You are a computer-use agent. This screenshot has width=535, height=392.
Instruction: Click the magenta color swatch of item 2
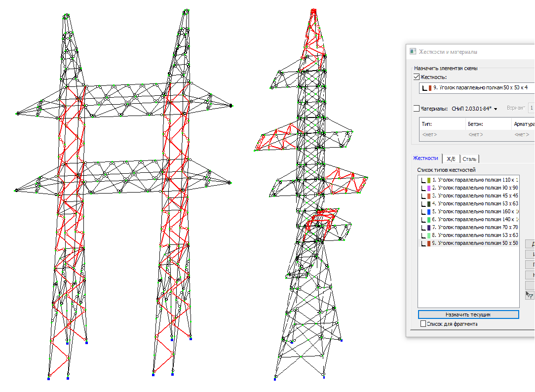pyautogui.click(x=429, y=188)
